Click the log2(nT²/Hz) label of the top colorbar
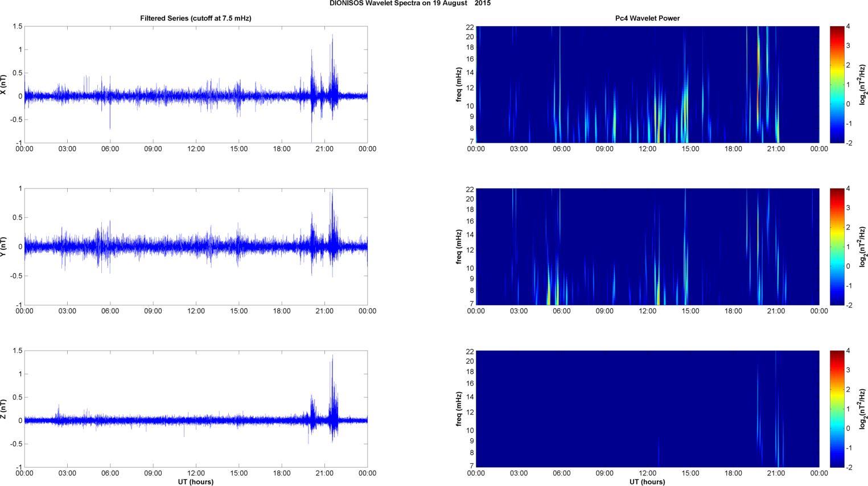Screen dimensions: 868x486 (863, 85)
